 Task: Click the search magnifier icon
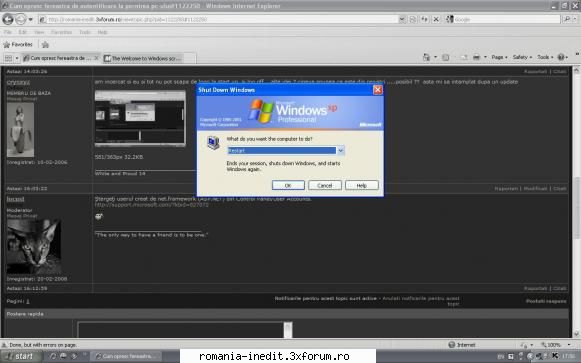point(566,19)
